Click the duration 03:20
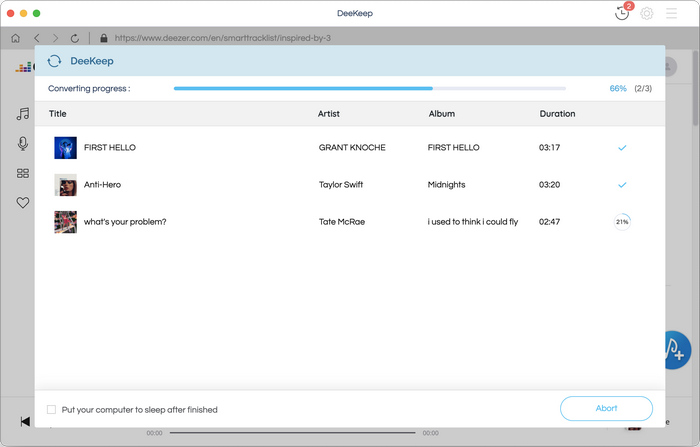The width and height of the screenshot is (700, 447). click(x=549, y=184)
